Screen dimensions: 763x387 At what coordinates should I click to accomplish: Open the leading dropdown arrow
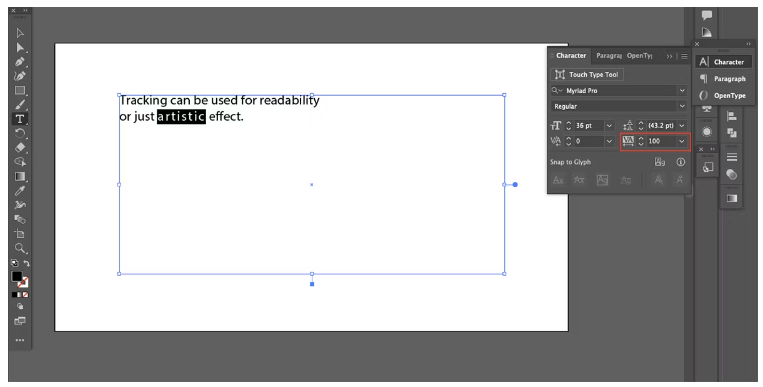coord(682,126)
